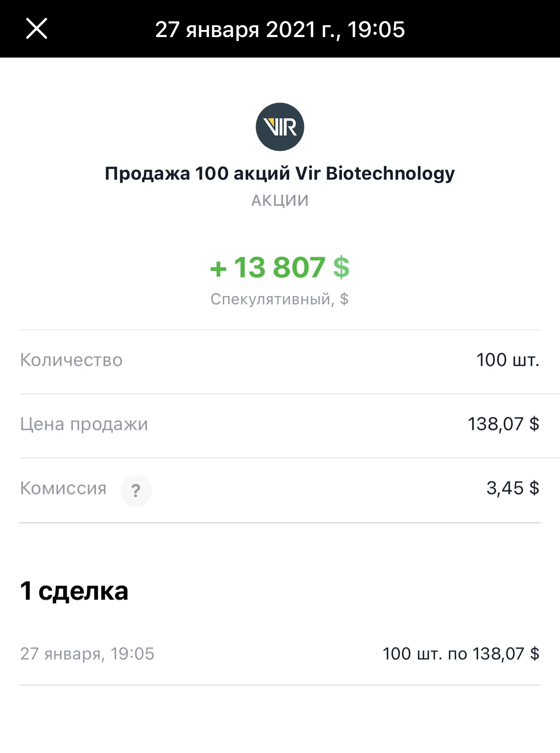The height and width of the screenshot is (753, 560).
Task: Tap the date header 27 января 2021
Action: [280, 29]
